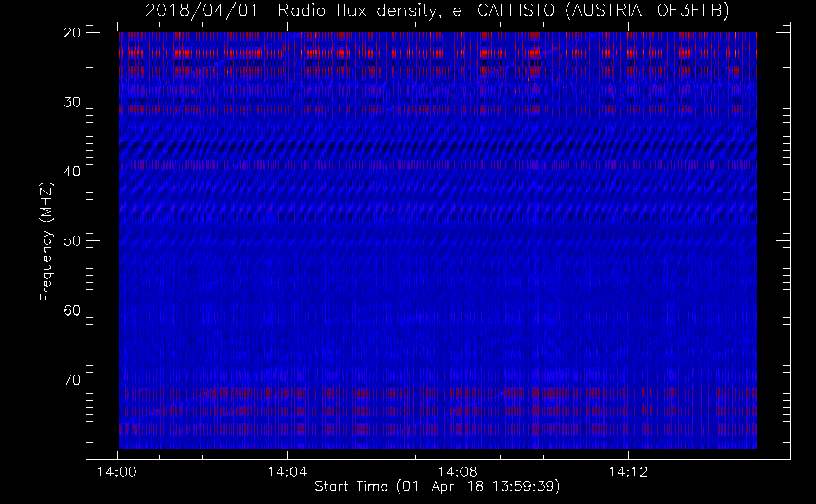Click the 'Start Time (01-Apr-18 13:59:39)' label

coord(437,487)
